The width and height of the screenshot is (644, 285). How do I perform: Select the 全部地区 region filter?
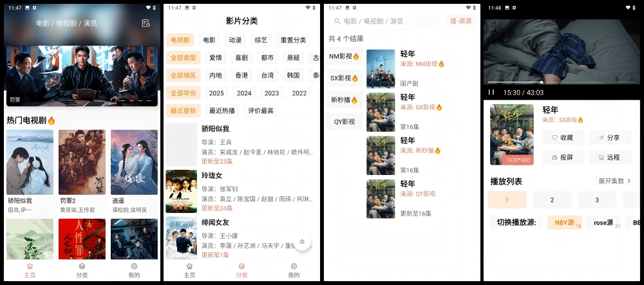coord(183,75)
